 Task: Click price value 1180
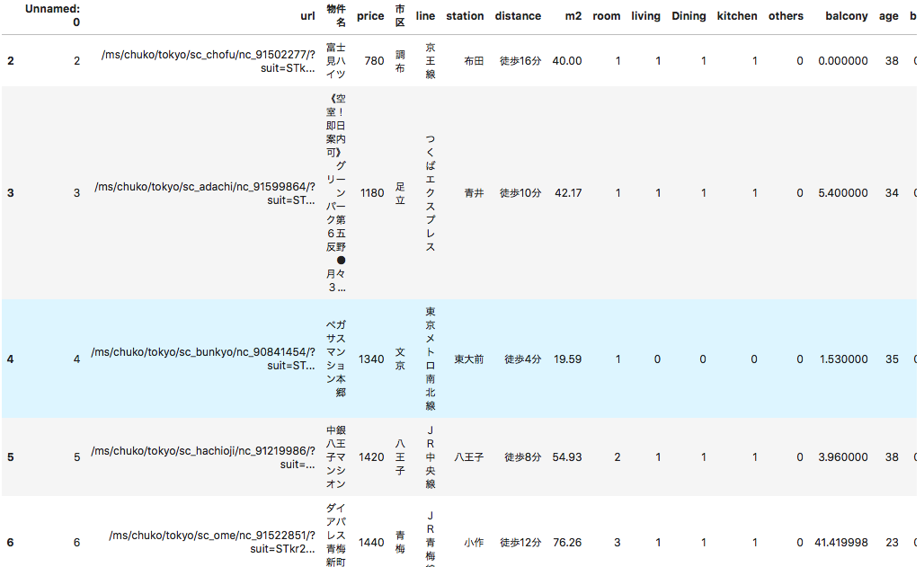[372, 192]
